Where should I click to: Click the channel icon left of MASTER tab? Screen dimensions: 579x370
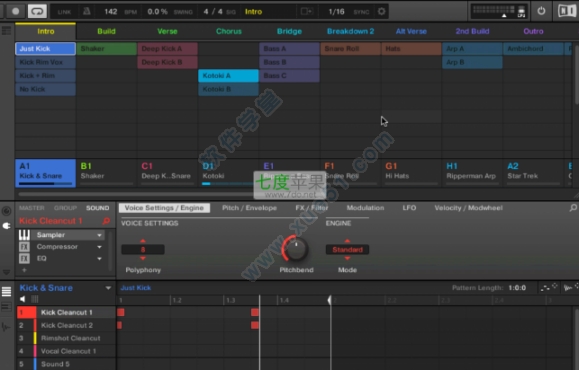pos(6,211)
